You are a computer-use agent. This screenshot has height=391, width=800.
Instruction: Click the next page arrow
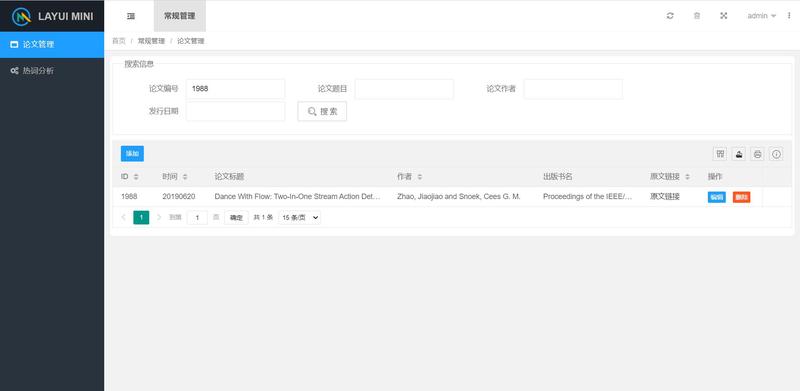(159, 217)
